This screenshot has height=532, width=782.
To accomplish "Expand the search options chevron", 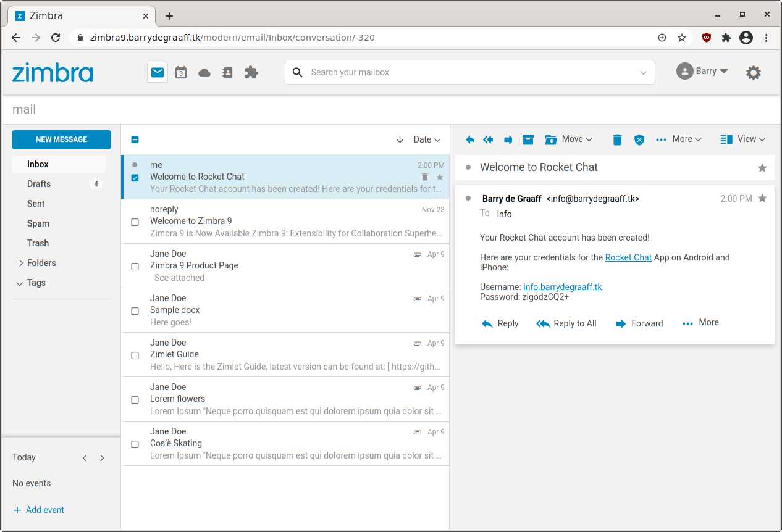I will click(644, 73).
